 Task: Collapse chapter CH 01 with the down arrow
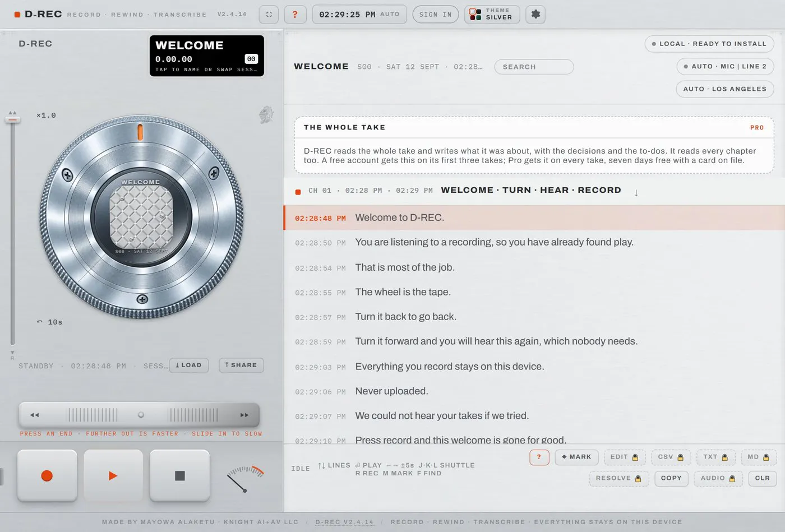tap(636, 193)
